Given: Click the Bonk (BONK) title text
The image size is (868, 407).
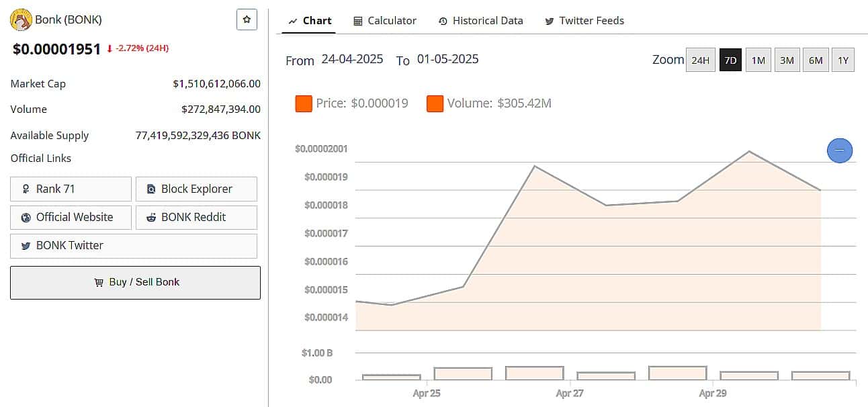Looking at the screenshot, I should pos(69,19).
